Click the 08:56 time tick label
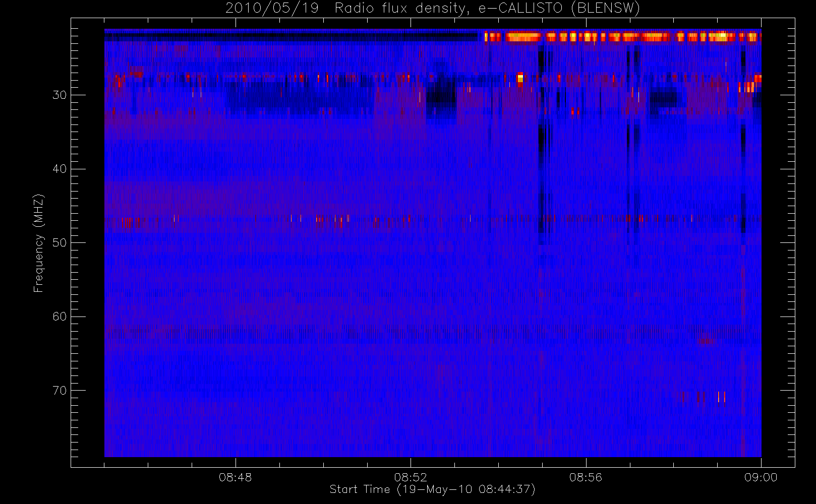 point(586,477)
